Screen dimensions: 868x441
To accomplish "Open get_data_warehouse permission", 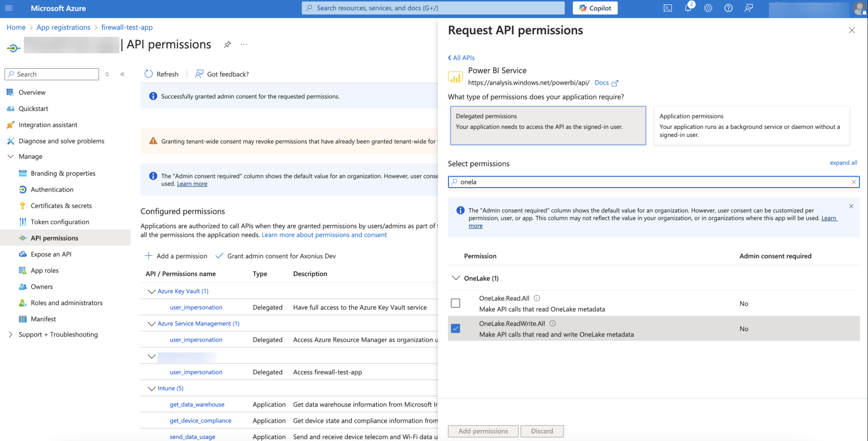I will pyautogui.click(x=197, y=405).
